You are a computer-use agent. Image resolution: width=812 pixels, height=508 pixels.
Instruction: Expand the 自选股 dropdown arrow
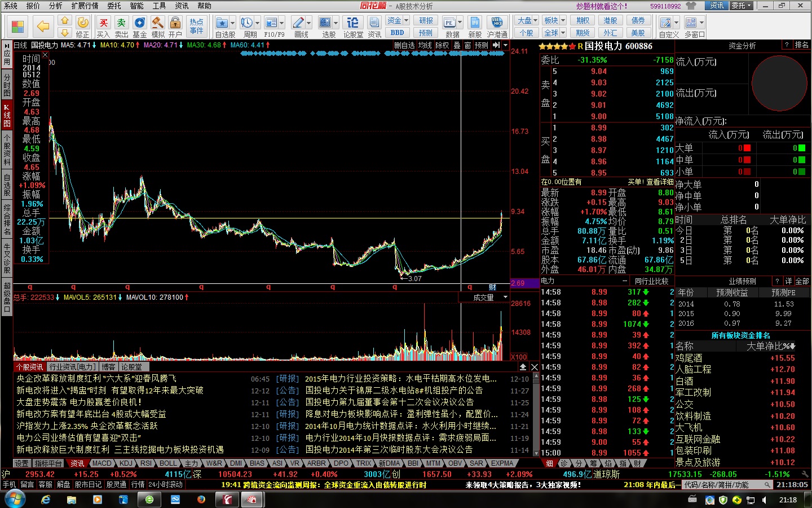232,23
